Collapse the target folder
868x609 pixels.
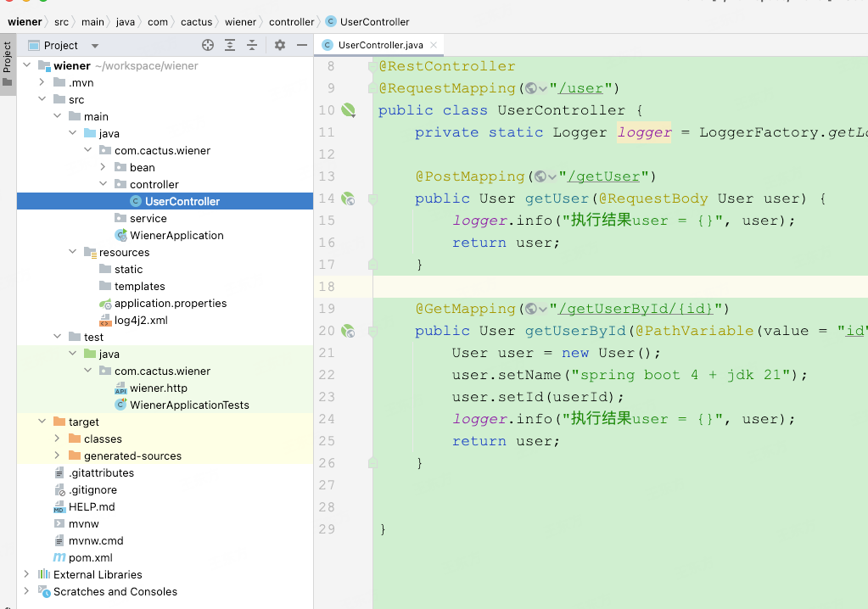[x=42, y=422]
